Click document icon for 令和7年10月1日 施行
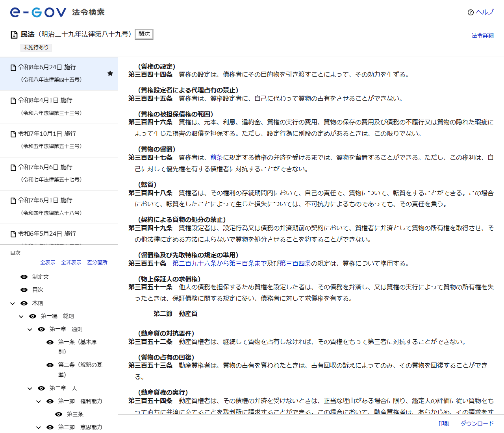Screen dimensions: 504x433 coord(13,134)
